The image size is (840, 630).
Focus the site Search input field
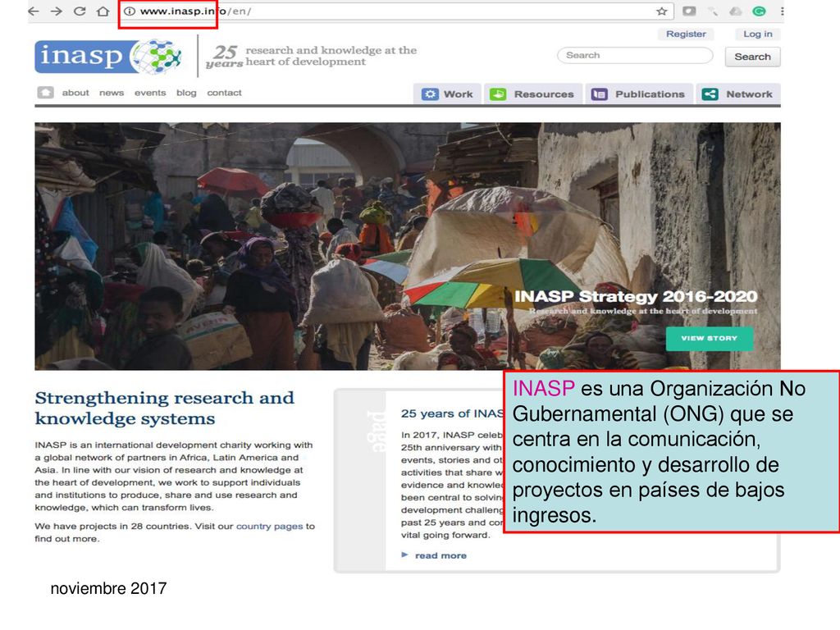[635, 55]
